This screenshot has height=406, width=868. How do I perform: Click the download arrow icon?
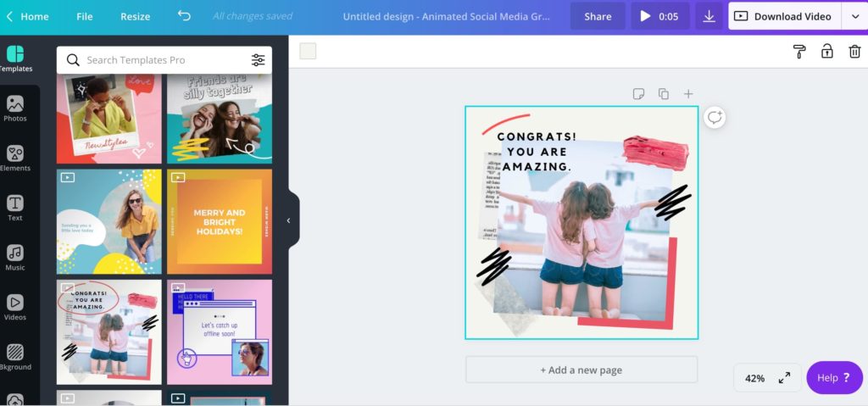click(x=709, y=16)
